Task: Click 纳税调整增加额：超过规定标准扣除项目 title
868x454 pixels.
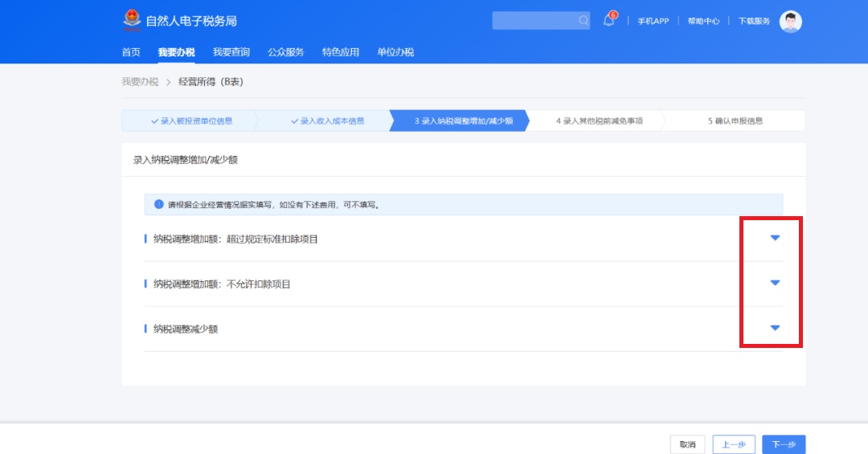Action: point(235,239)
